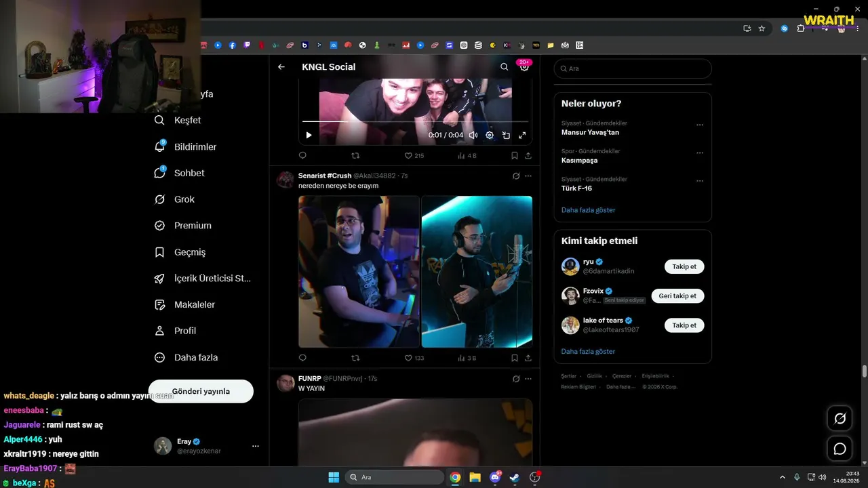868x488 pixels.
Task: View analytics of the 4 B views post
Action: pyautogui.click(x=467, y=155)
